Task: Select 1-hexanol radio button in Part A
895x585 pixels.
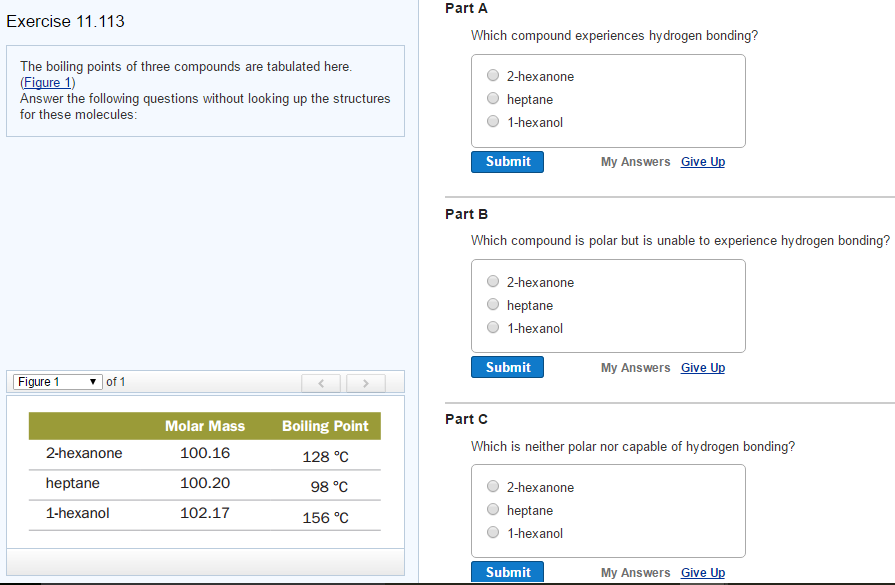Action: [493, 122]
